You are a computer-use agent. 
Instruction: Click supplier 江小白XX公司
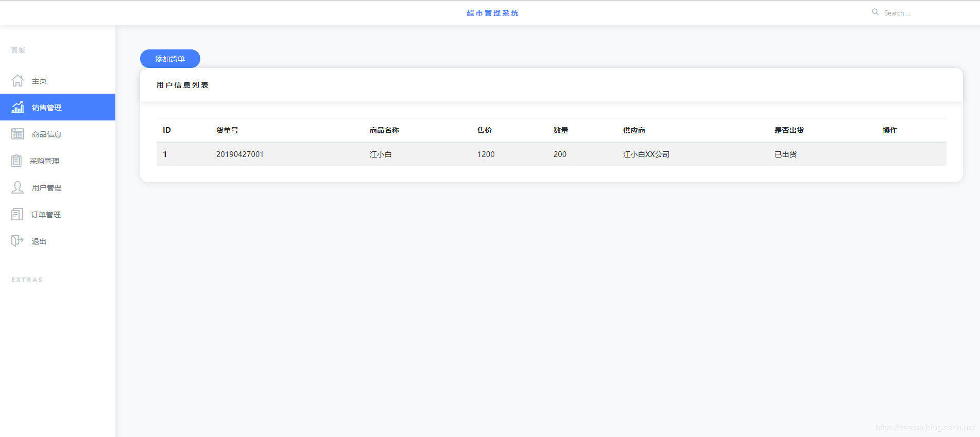pyautogui.click(x=646, y=154)
